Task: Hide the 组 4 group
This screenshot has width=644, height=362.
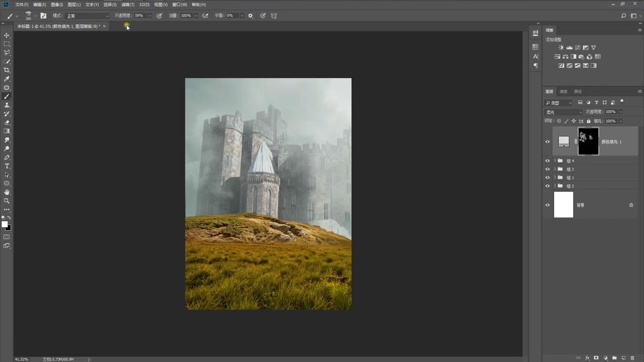Action: pyautogui.click(x=547, y=161)
